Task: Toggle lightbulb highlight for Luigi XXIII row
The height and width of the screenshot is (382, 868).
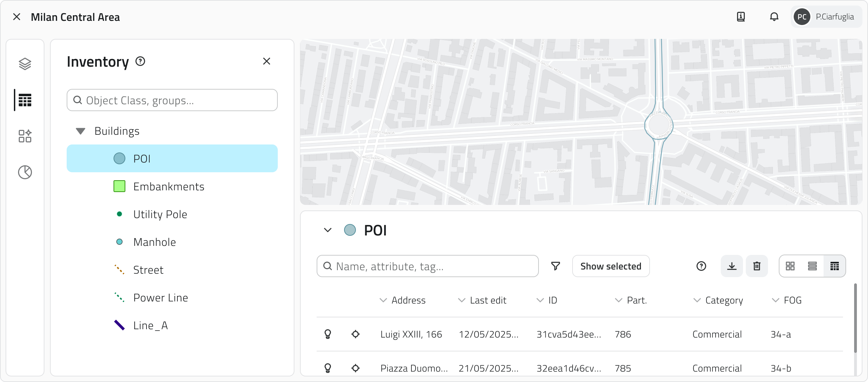Action: click(x=328, y=334)
